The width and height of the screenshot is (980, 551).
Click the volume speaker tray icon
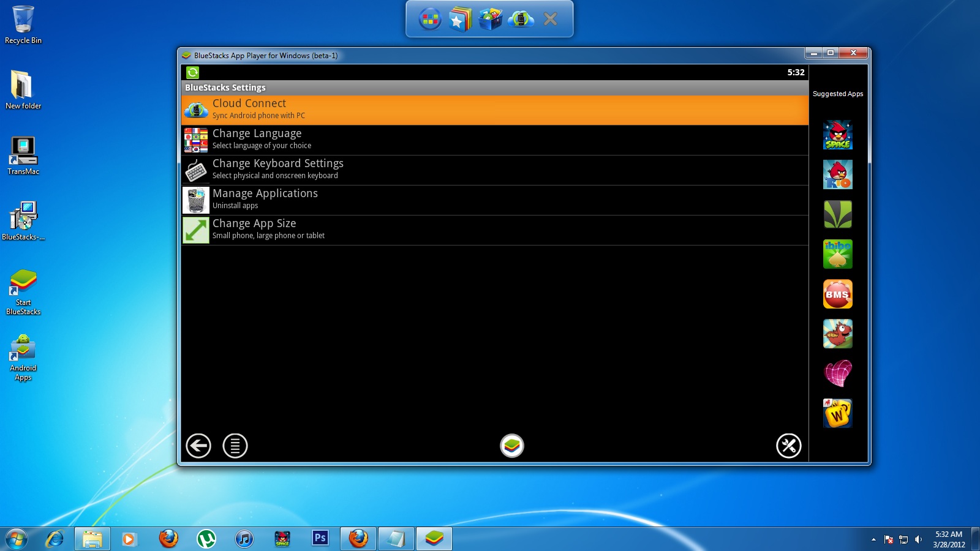coord(918,539)
